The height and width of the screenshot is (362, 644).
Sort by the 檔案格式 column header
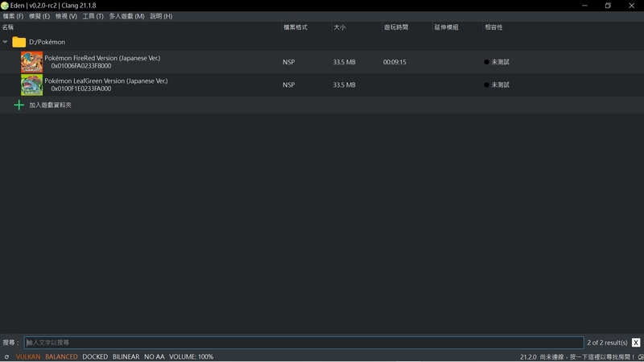tap(295, 27)
